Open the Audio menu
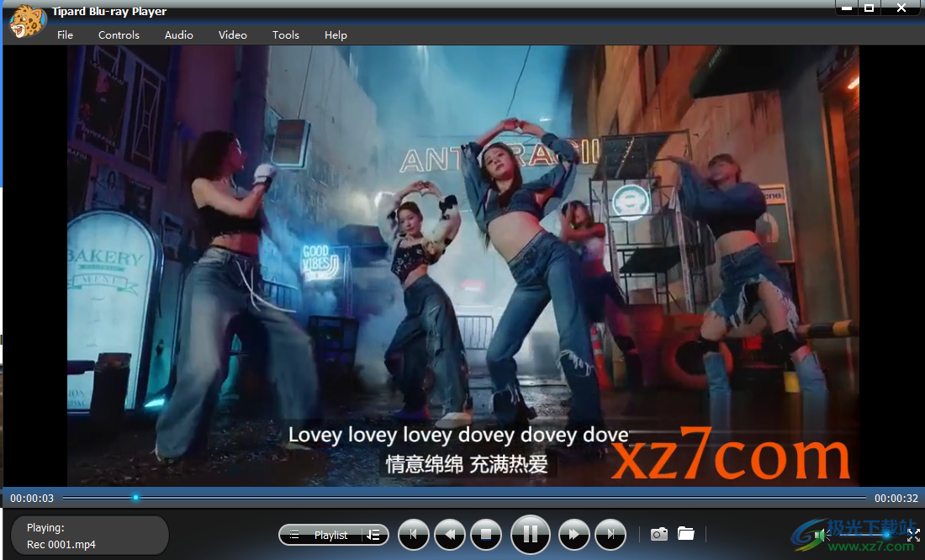The width and height of the screenshot is (925, 560). [x=179, y=34]
